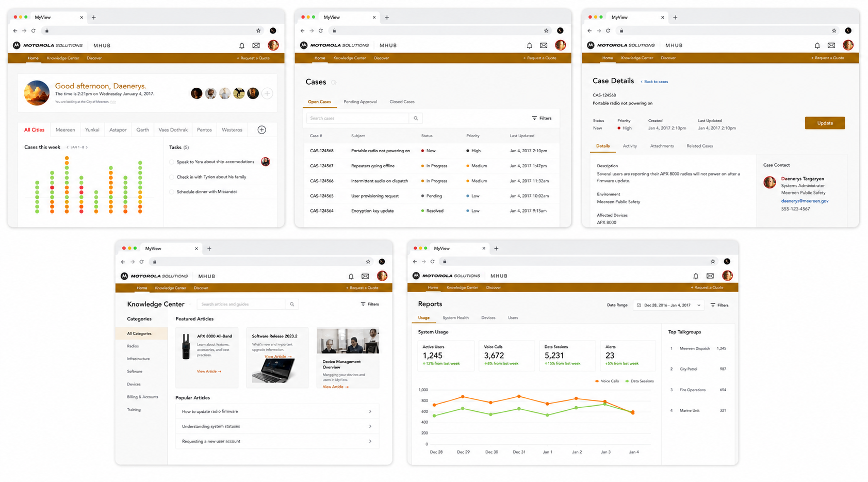Open the Activity tab in Case Details
The width and height of the screenshot is (868, 482).
click(630, 146)
